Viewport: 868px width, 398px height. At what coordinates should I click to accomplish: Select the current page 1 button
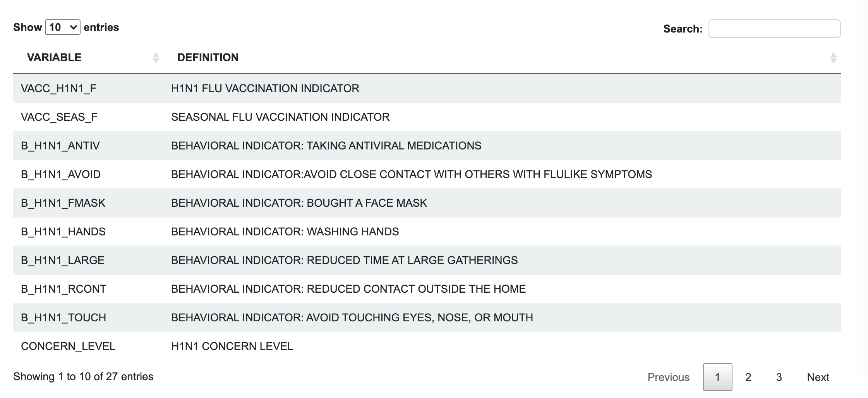tap(717, 377)
